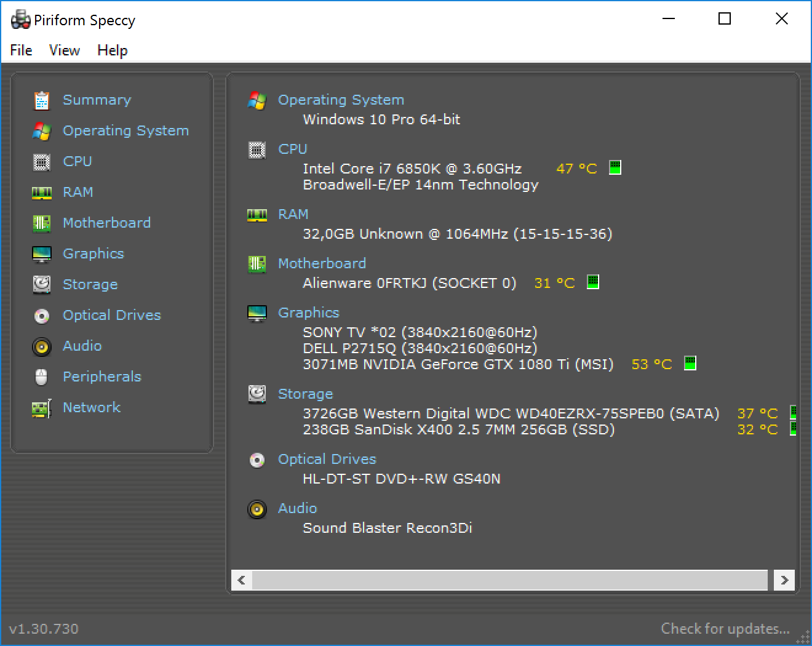812x646 pixels.
Task: Click the Summary clipboard icon in sidebar
Action: 41,100
